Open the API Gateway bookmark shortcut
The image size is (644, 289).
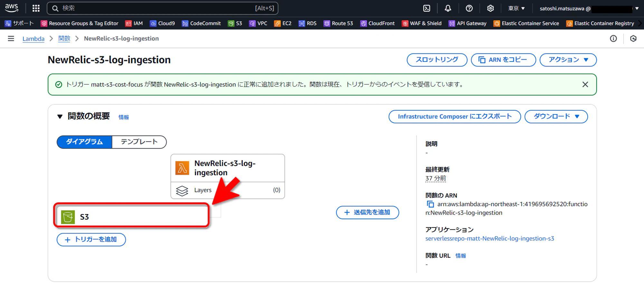(x=468, y=23)
